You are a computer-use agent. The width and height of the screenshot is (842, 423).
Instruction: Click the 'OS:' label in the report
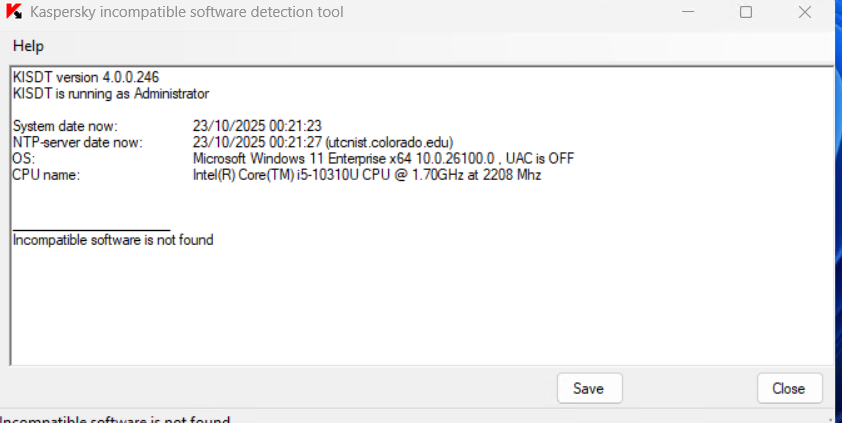point(23,158)
